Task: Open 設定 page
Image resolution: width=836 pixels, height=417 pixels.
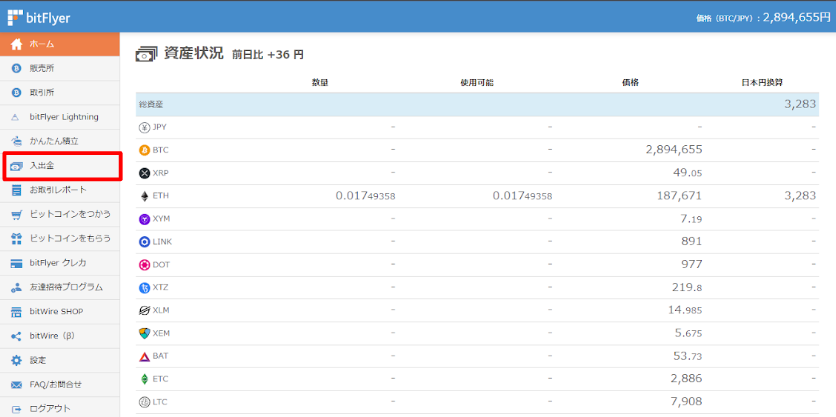Action: tap(60, 360)
